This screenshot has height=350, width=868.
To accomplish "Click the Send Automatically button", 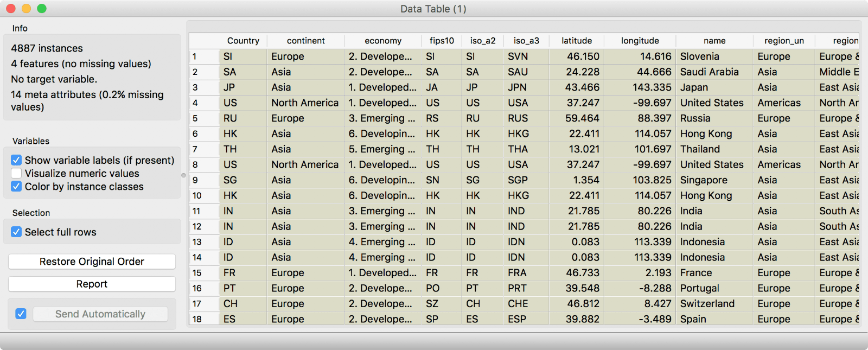I will coord(100,314).
